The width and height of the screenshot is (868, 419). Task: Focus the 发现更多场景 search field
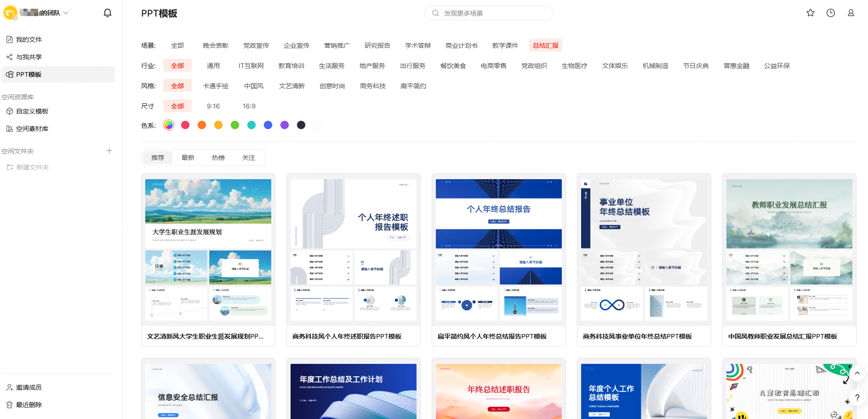[488, 13]
